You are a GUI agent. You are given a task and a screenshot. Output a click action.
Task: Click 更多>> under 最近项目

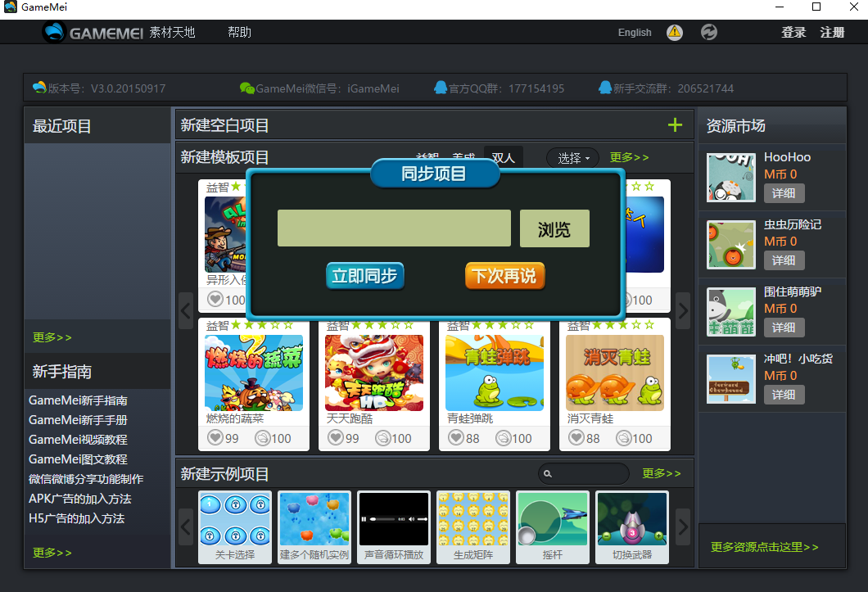tap(52, 337)
